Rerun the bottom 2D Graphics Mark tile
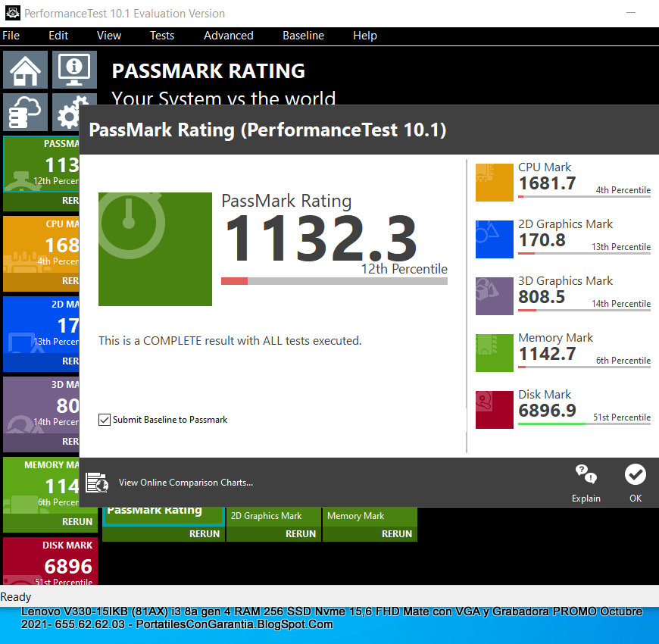Viewport: 659px width, 644px height. (x=301, y=534)
